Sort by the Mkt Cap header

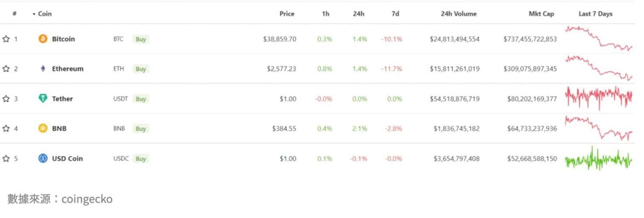[x=541, y=14]
